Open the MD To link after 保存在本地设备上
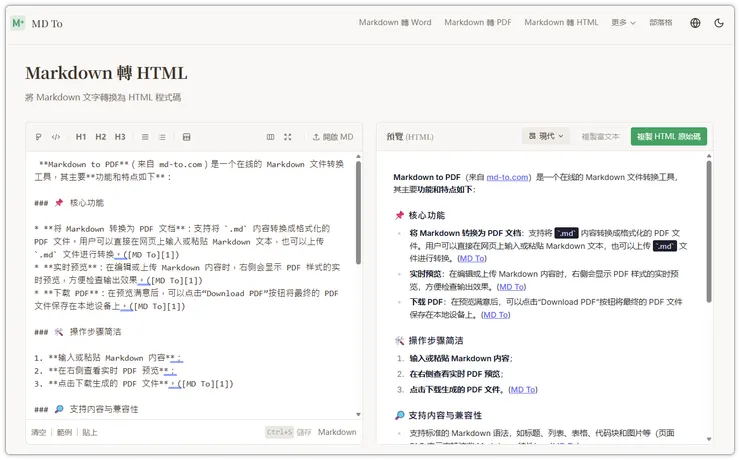This screenshot has height=460, width=740. click(496, 315)
